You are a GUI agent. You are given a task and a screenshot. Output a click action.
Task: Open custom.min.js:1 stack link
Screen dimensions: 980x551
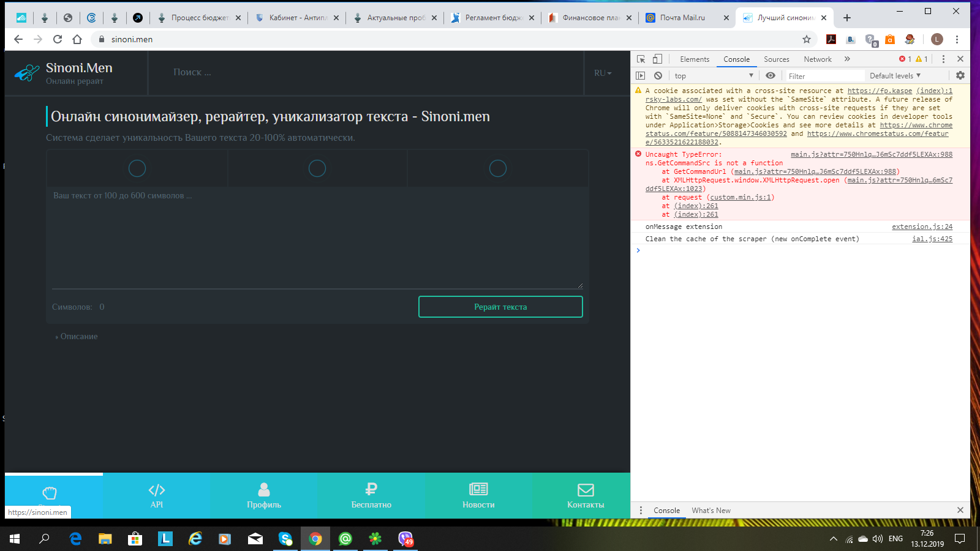click(x=741, y=197)
